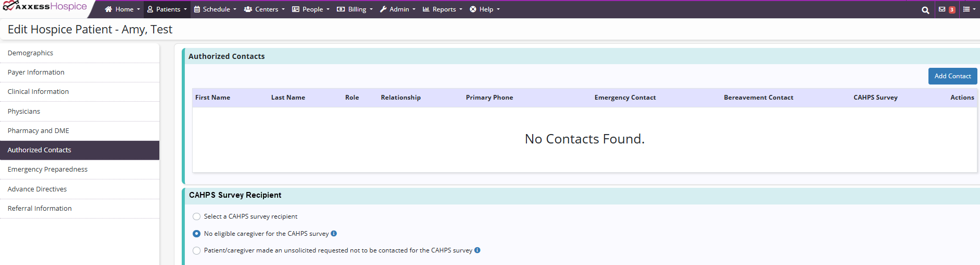Select "Select a CAHPS survey recipient" radio

coord(196,216)
